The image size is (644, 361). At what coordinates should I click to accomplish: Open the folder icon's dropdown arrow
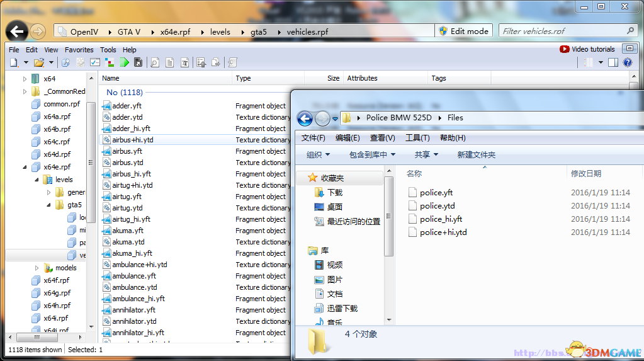click(x=52, y=62)
